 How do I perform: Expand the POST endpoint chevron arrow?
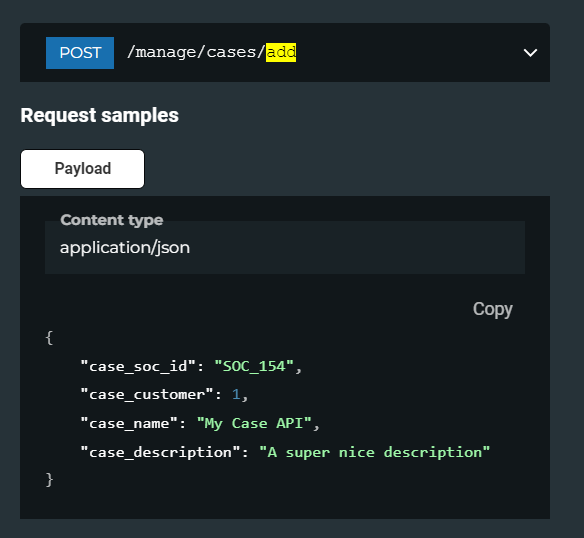(x=530, y=53)
